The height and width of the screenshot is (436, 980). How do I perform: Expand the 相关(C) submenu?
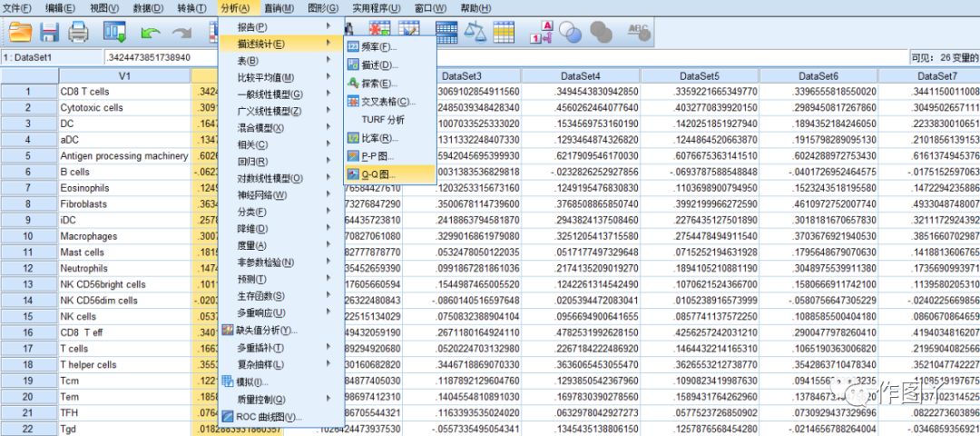(x=280, y=145)
